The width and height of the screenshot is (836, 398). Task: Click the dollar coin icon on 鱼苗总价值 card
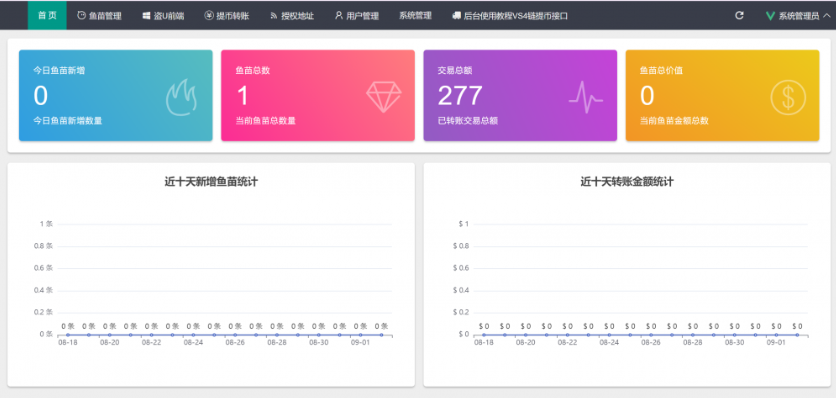(788, 97)
